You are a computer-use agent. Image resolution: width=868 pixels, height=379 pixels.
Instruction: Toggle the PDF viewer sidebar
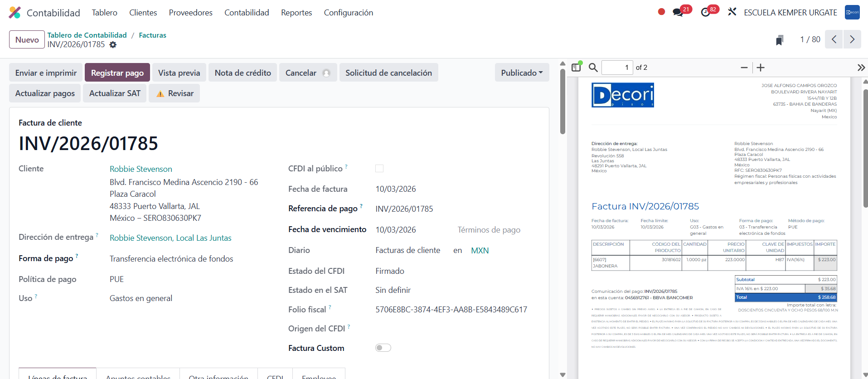pos(576,68)
